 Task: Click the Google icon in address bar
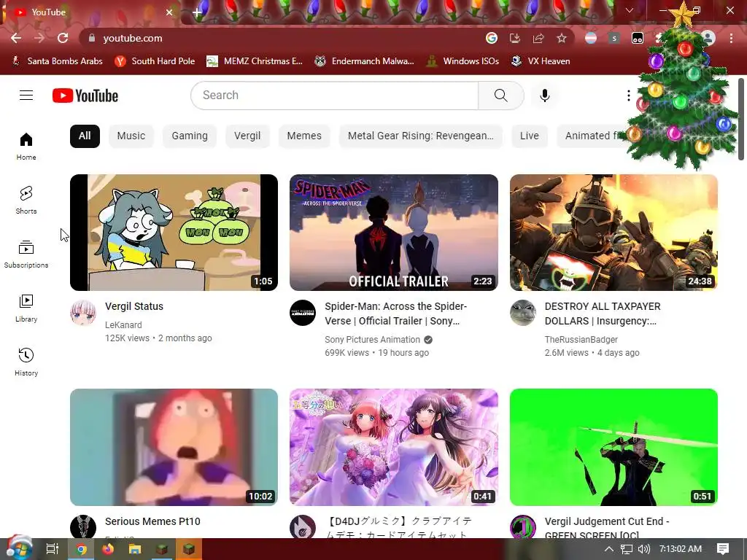point(492,38)
